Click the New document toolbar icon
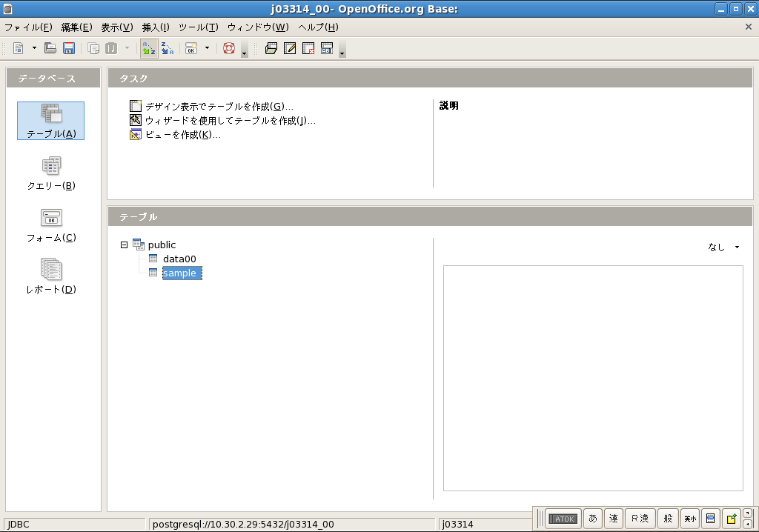 tap(19, 48)
